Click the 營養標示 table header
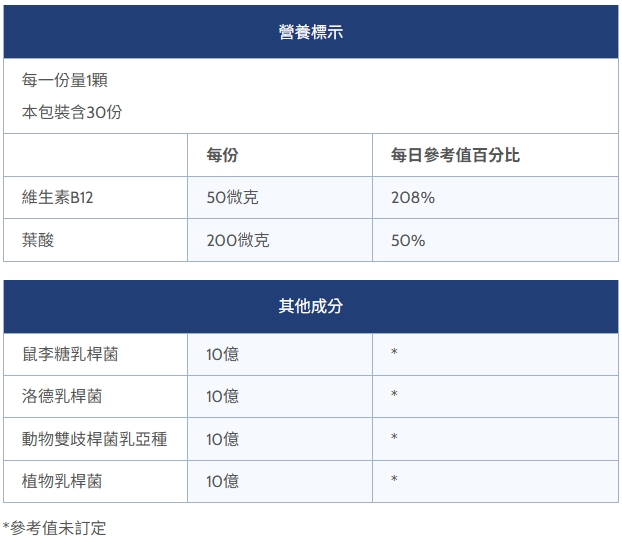622x540 pixels. [310, 32]
